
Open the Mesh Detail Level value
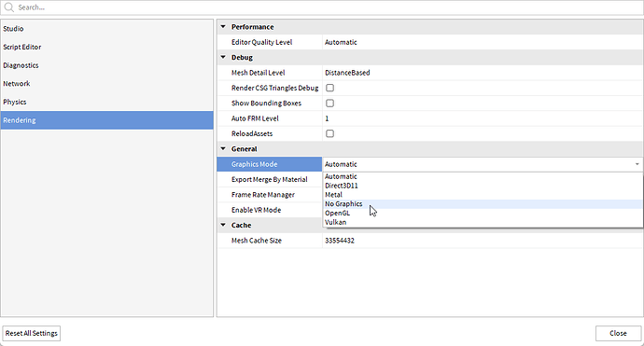(x=483, y=73)
